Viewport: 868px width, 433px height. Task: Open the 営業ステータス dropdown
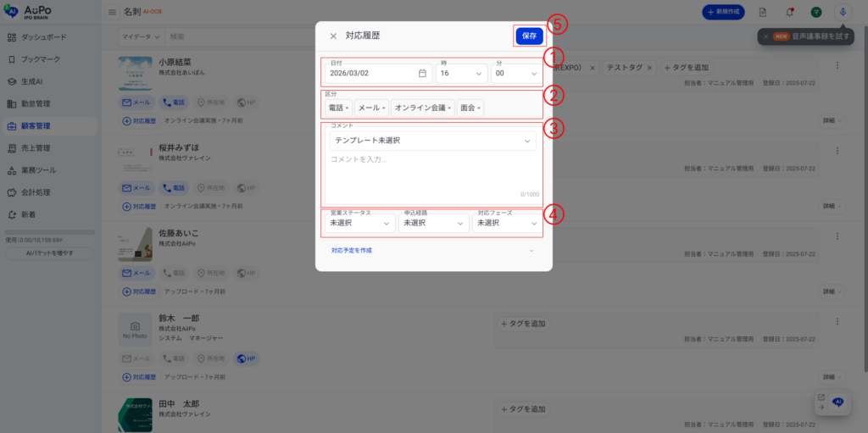coord(360,223)
